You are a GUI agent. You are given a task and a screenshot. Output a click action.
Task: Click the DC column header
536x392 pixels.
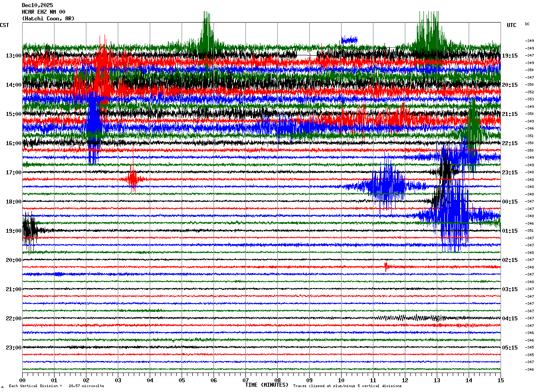pyautogui.click(x=527, y=24)
